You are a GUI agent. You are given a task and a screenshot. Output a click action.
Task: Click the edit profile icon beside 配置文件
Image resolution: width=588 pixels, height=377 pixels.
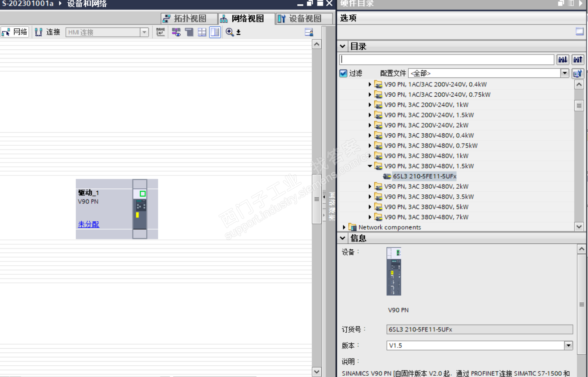click(578, 74)
